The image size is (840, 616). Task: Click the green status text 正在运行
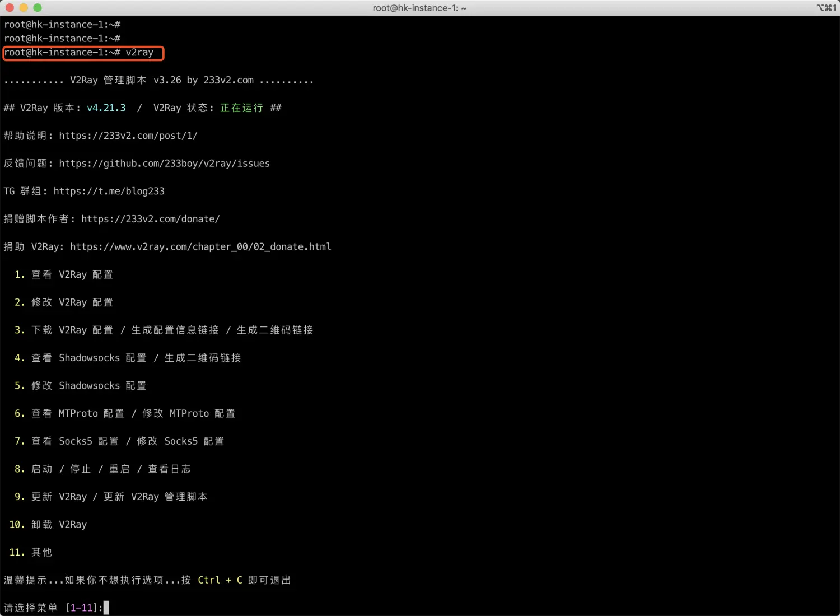coord(241,108)
